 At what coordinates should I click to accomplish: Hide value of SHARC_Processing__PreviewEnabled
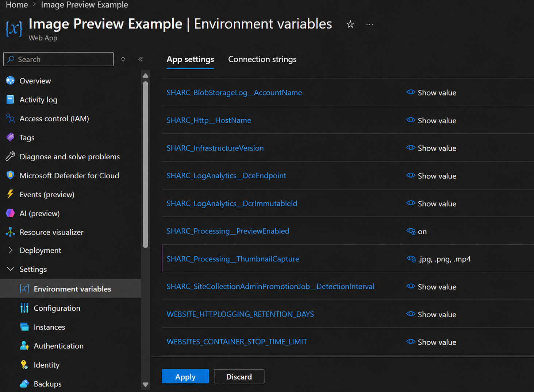point(411,232)
